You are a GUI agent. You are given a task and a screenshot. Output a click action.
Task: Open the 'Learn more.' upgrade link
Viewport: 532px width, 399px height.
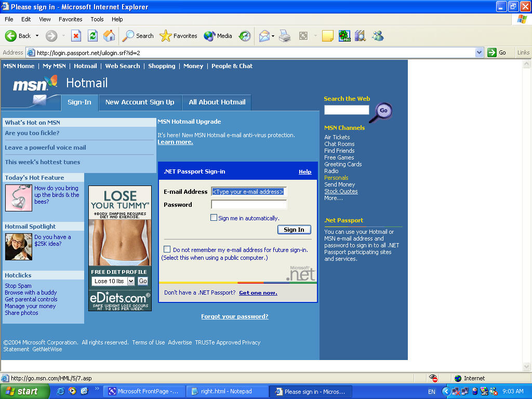click(x=176, y=142)
